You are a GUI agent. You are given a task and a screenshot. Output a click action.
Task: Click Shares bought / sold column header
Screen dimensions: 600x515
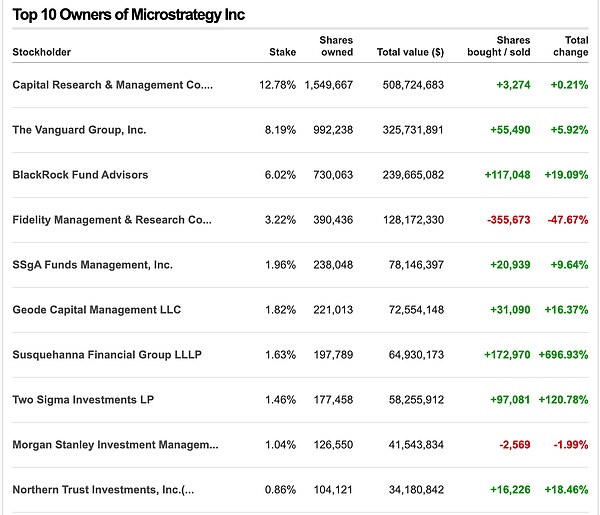(x=498, y=46)
